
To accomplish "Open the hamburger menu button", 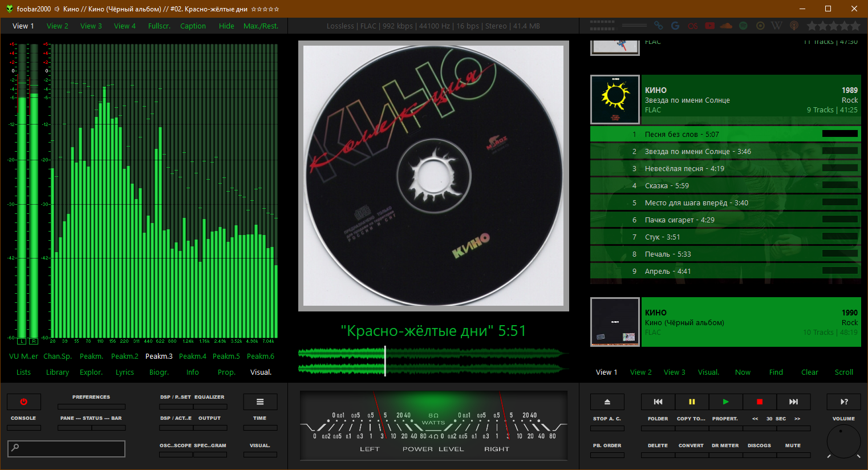I will [x=260, y=402].
